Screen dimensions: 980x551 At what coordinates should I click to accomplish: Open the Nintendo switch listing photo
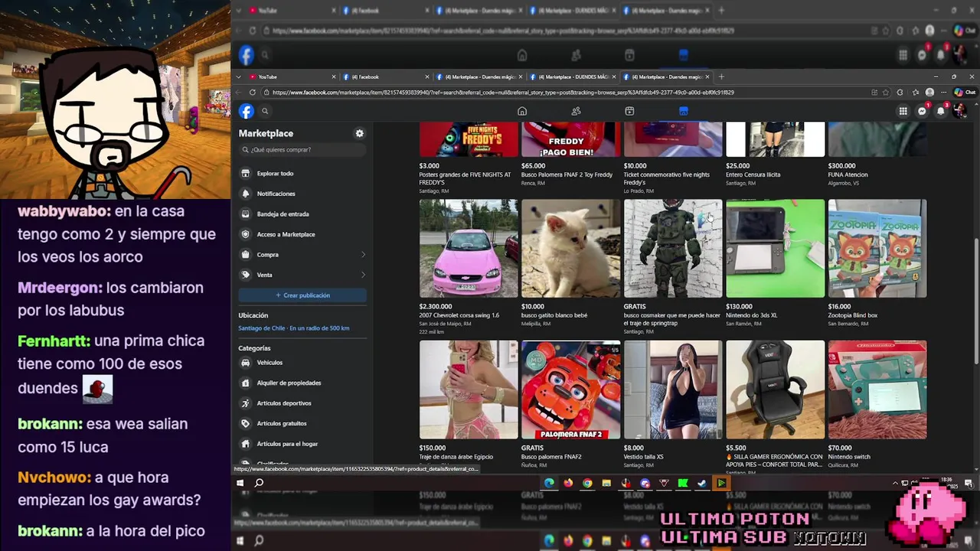click(877, 390)
